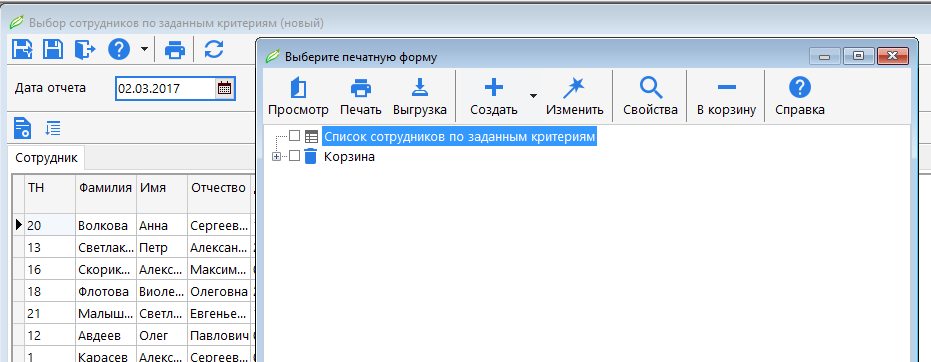Expand the Корзина tree node

click(276, 157)
